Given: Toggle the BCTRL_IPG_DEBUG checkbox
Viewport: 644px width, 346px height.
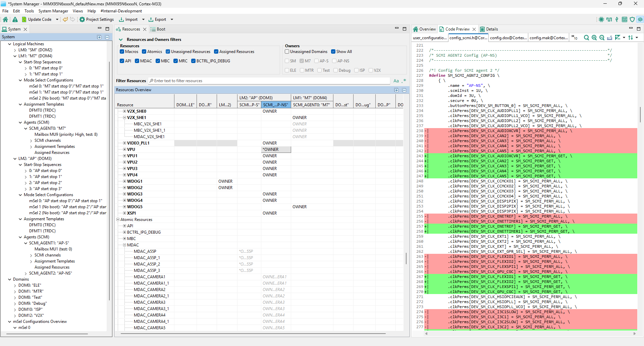Looking at the screenshot, I should point(193,61).
